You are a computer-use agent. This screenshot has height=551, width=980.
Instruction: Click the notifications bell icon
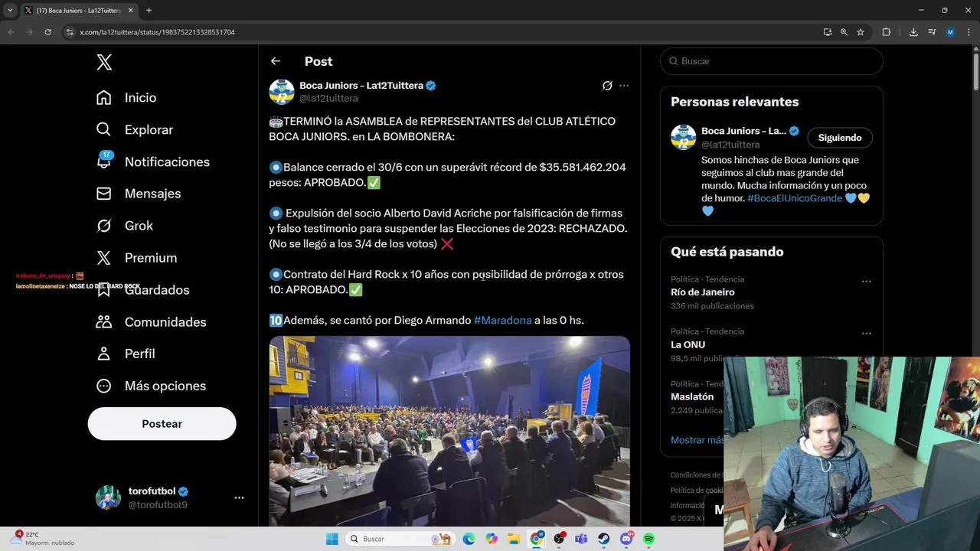point(104,161)
